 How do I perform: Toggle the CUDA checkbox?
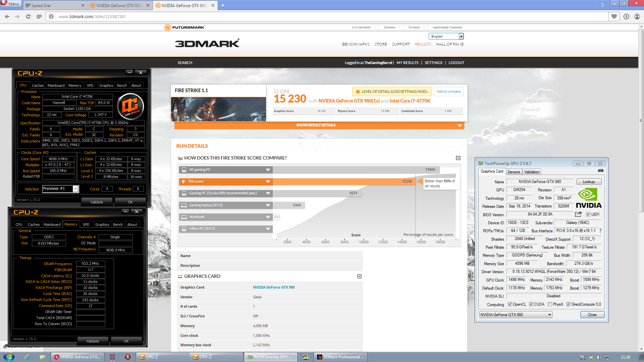click(x=531, y=304)
